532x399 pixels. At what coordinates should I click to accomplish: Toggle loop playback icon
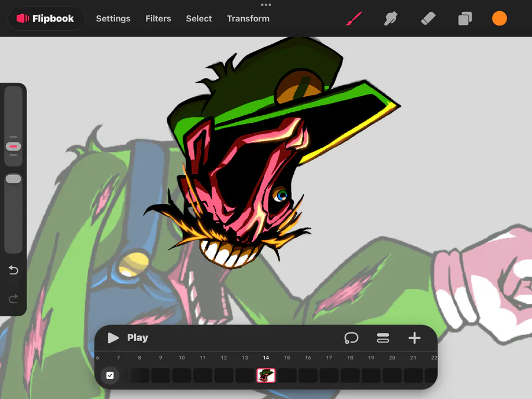351,338
